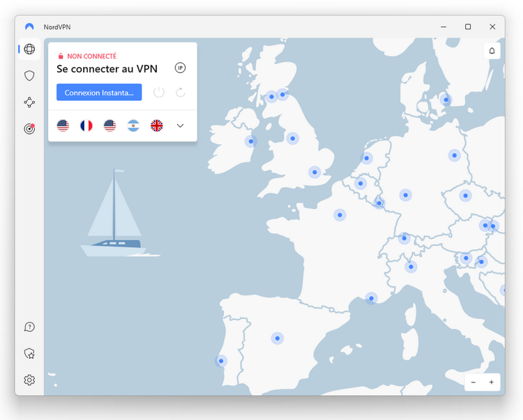
Task: Select the Frankfurt server dot in Germany
Action: coord(406,195)
